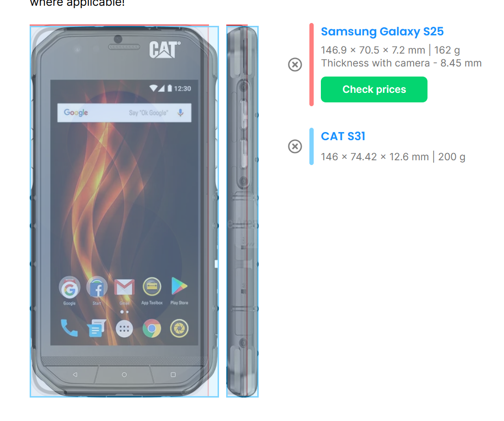Click the yellow camera icon on phone
Image resolution: width=504 pixels, height=421 pixels.
[179, 328]
